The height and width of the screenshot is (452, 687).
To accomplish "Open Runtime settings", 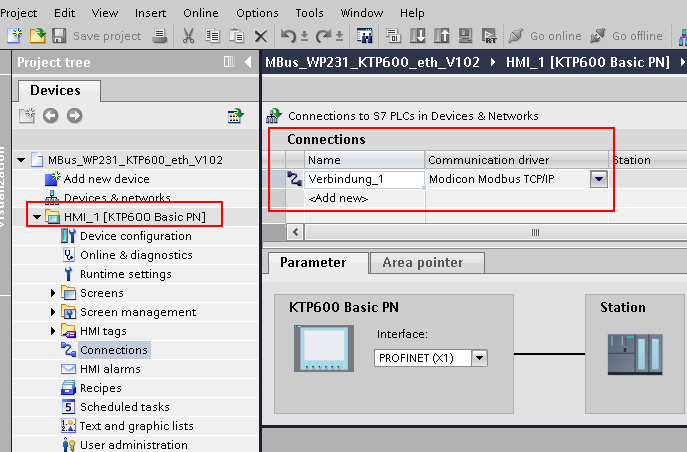I will click(126, 274).
